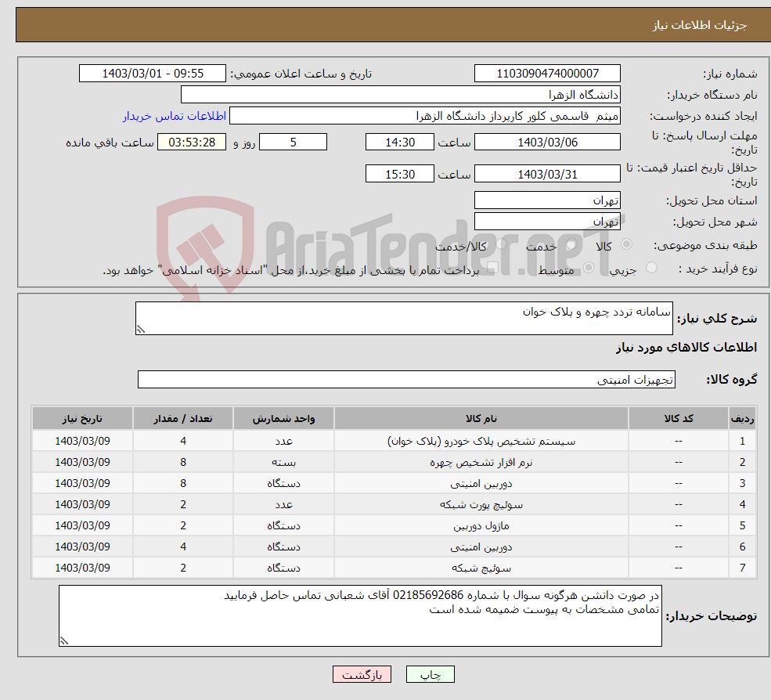The height and width of the screenshot is (700, 771).
Task: Click the goods group field تجهیزات امنیتی
Action: tap(407, 379)
